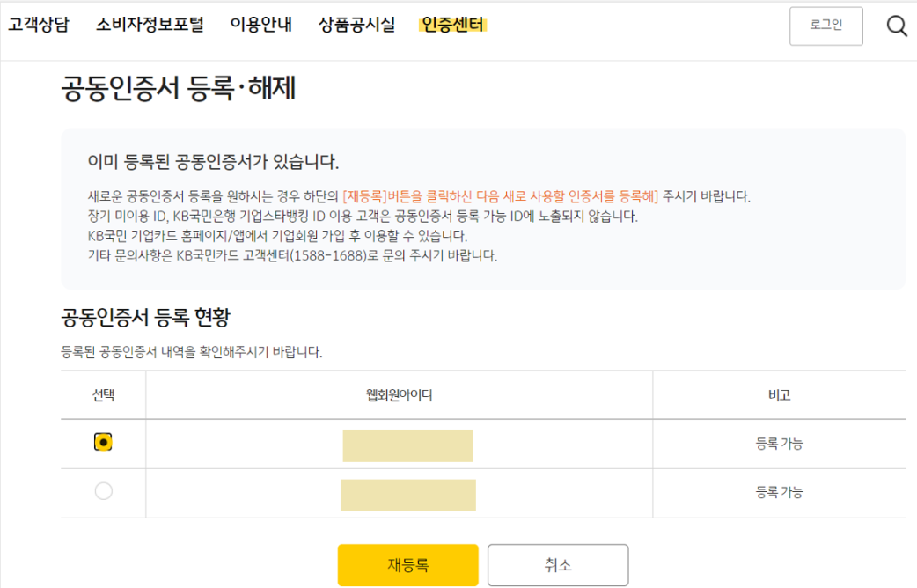Viewport: 917px width, 588px height.
Task: Open the 고객상담 menu
Action: [41, 24]
